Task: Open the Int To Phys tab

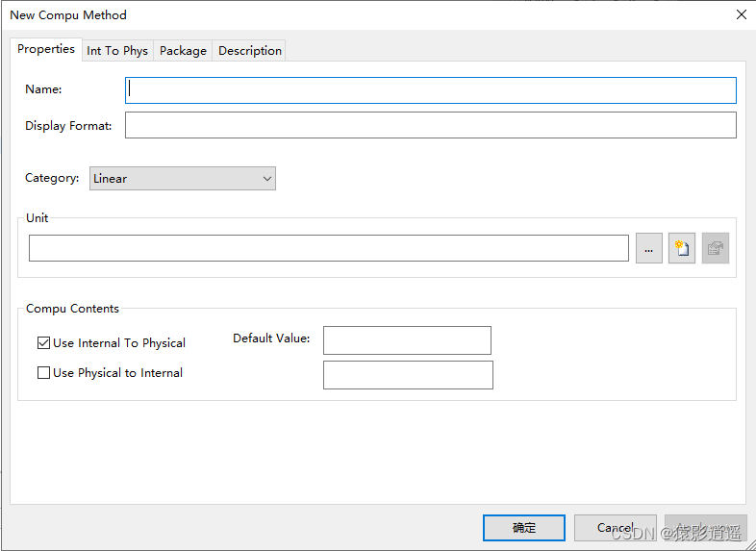Action: 117,51
